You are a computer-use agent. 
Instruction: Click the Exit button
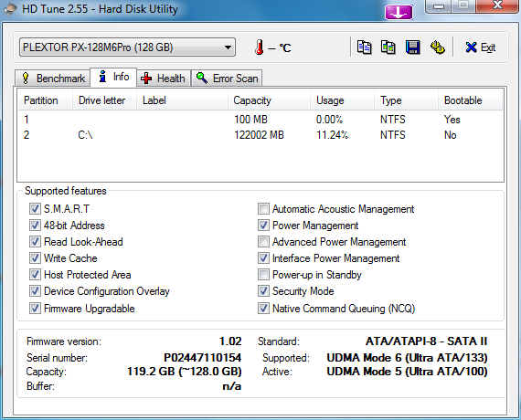point(481,47)
